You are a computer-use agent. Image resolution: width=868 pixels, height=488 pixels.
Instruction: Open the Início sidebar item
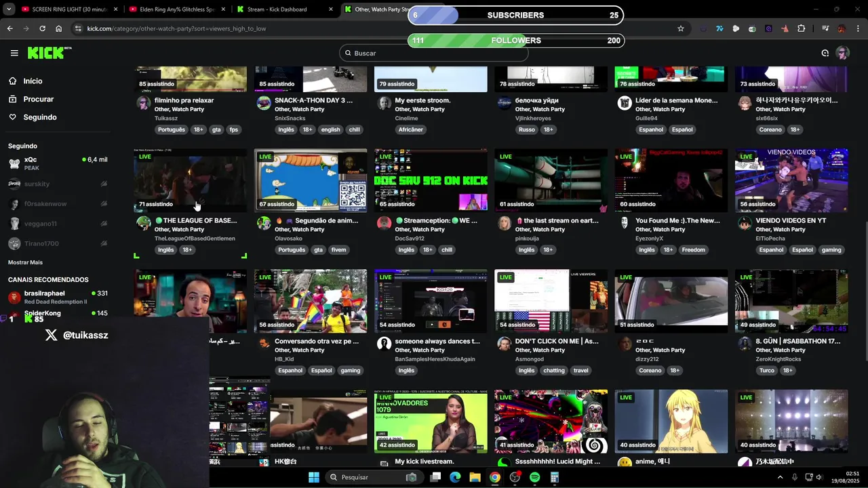point(33,81)
